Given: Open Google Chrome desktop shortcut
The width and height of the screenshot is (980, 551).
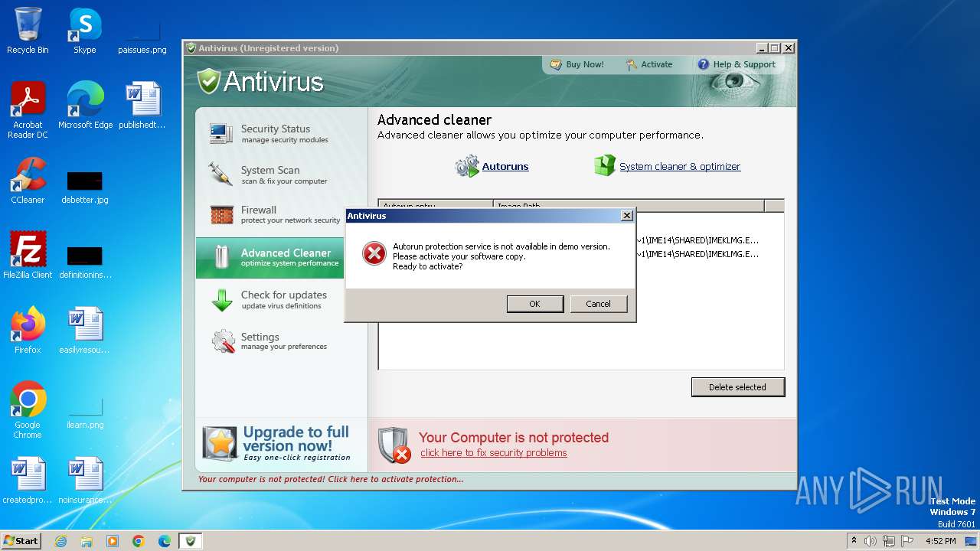Looking at the screenshot, I should tap(28, 409).
